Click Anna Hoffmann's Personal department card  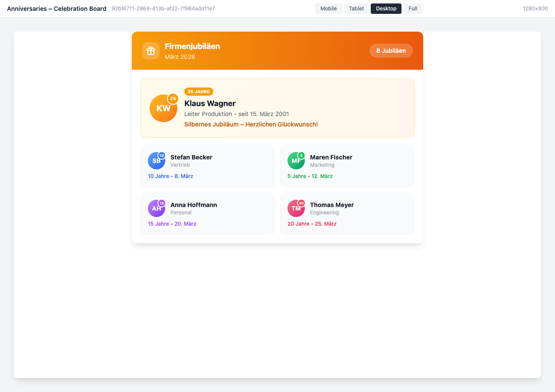[x=207, y=213]
